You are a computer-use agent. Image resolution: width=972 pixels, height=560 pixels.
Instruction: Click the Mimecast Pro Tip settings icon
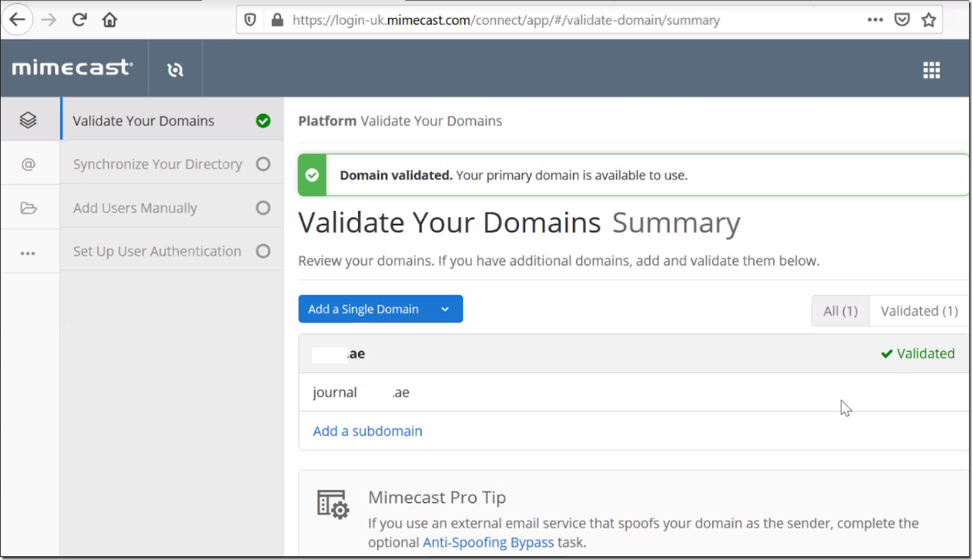[333, 503]
